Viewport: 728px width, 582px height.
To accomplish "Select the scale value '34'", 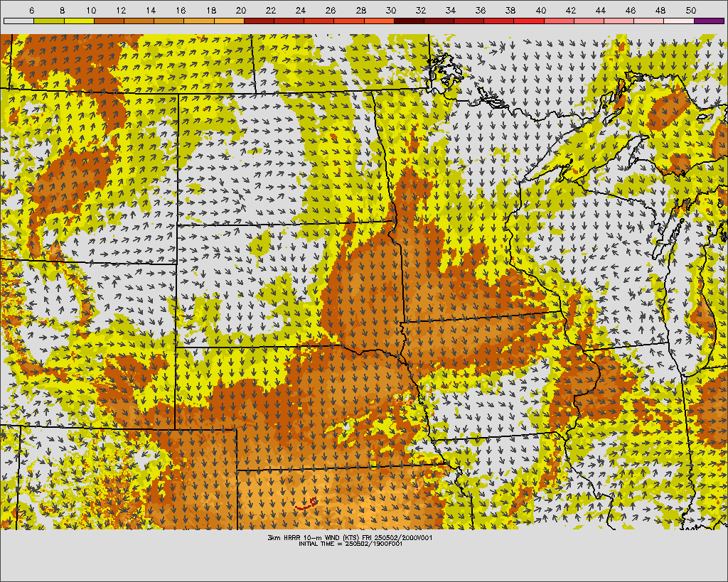I will pyautogui.click(x=450, y=10).
